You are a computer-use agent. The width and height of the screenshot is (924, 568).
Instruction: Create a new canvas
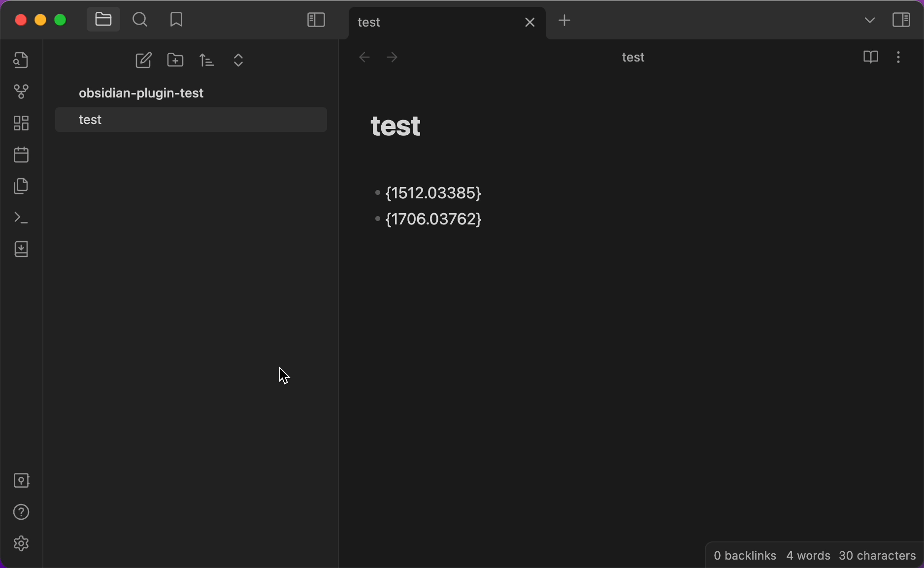(x=21, y=123)
